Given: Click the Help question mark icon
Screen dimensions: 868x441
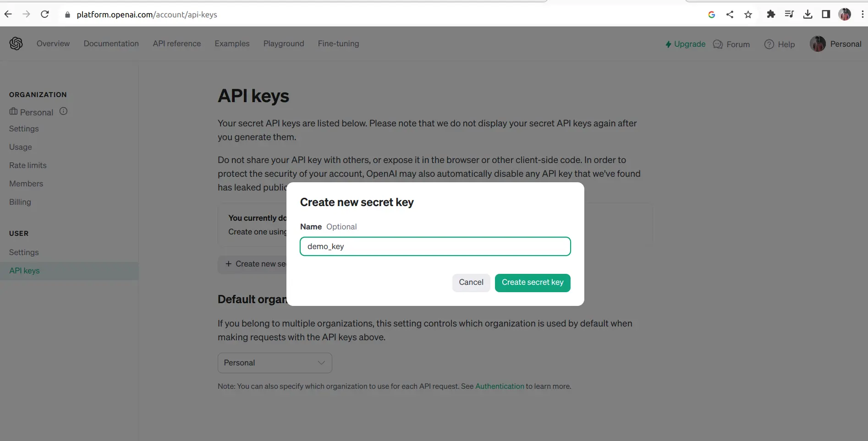Looking at the screenshot, I should [x=769, y=44].
